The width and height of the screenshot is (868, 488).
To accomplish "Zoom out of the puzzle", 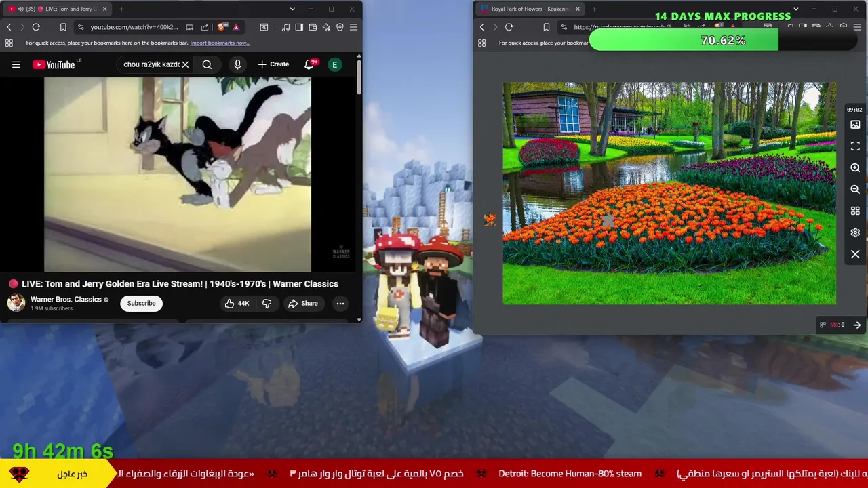I will 855,190.
